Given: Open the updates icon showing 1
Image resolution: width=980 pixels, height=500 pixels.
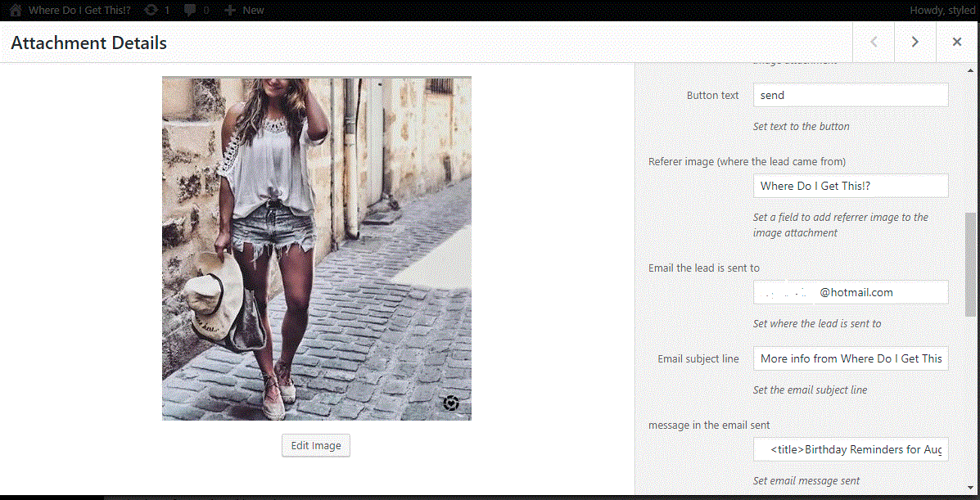Looking at the screenshot, I should (151, 10).
